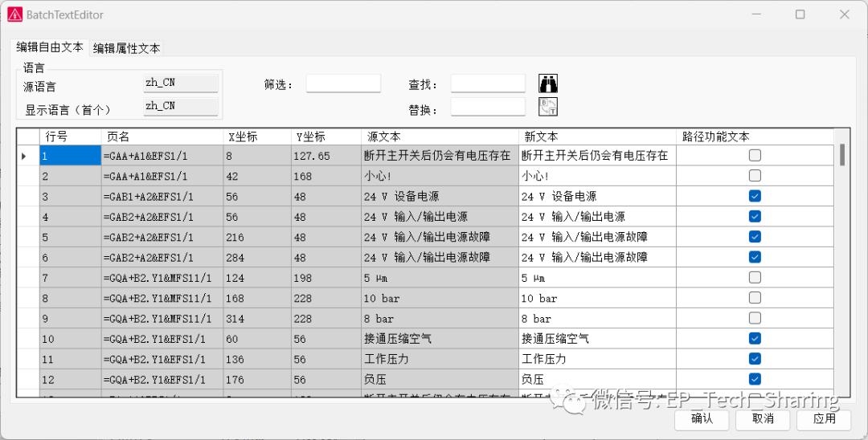The height and width of the screenshot is (440, 868).
Task: Click page name cell in row 7
Action: click(x=162, y=278)
